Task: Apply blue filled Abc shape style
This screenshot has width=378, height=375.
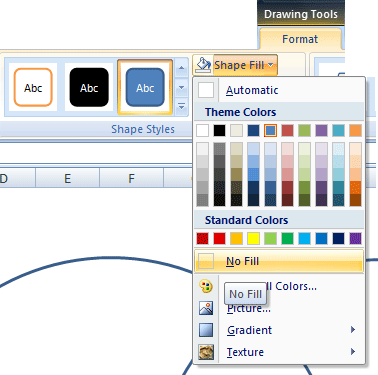Action: coord(145,87)
